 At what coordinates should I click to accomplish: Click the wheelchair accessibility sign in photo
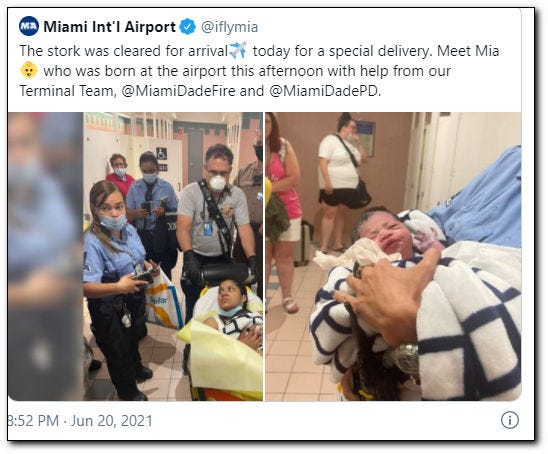161,154
